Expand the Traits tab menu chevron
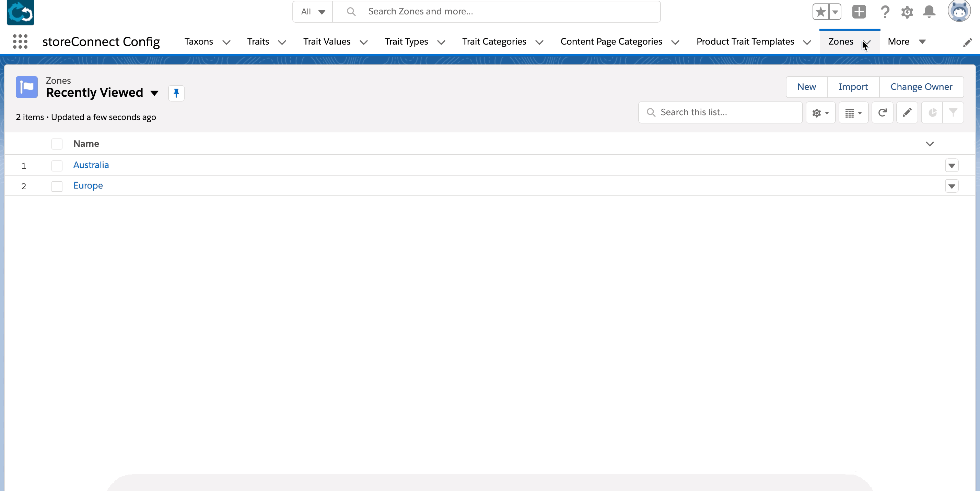Screen dimensions: 980x491 click(x=282, y=42)
